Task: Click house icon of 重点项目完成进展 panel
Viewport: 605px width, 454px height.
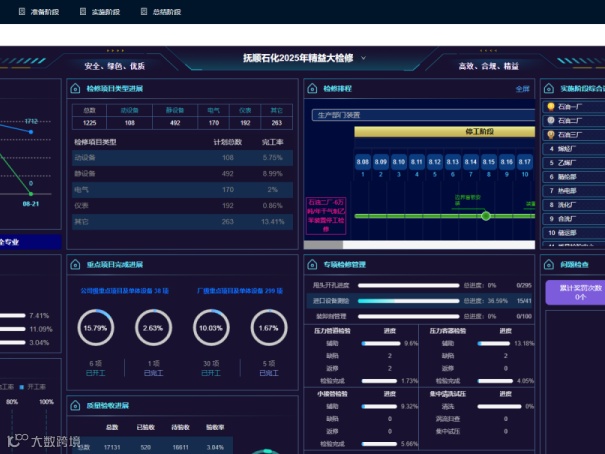Action: (x=76, y=265)
